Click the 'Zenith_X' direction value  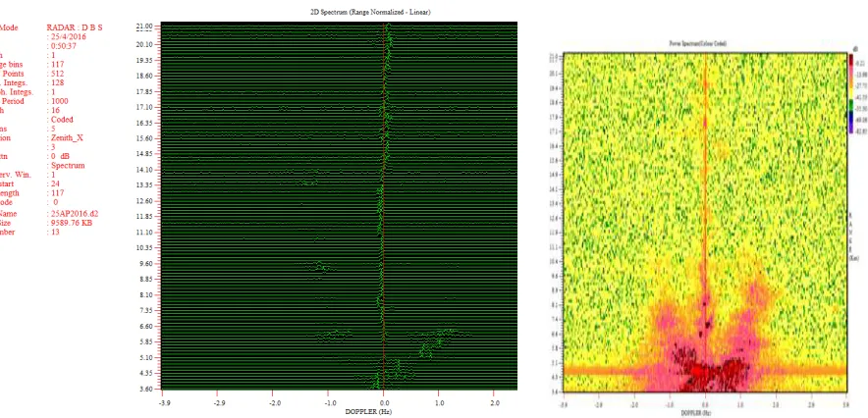(x=67, y=138)
